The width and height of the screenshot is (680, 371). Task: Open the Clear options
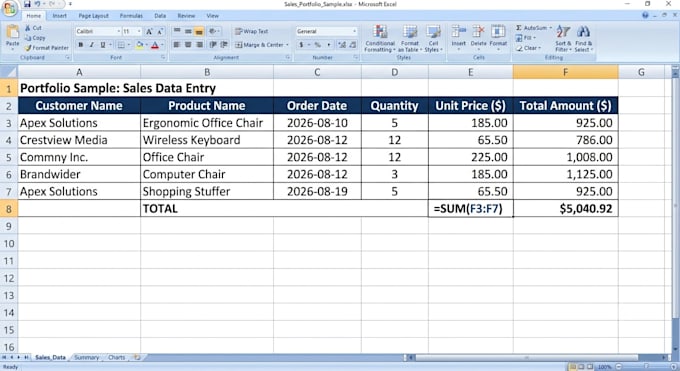pos(528,48)
